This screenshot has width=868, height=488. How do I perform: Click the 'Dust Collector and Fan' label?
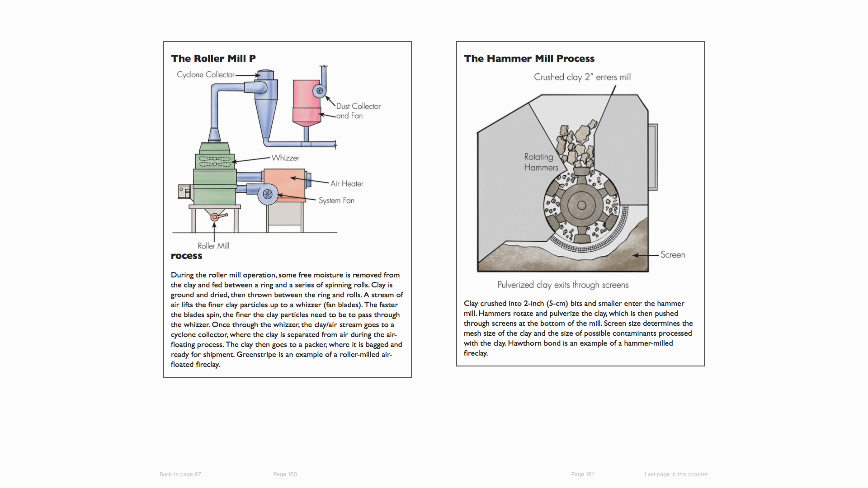coord(358,111)
